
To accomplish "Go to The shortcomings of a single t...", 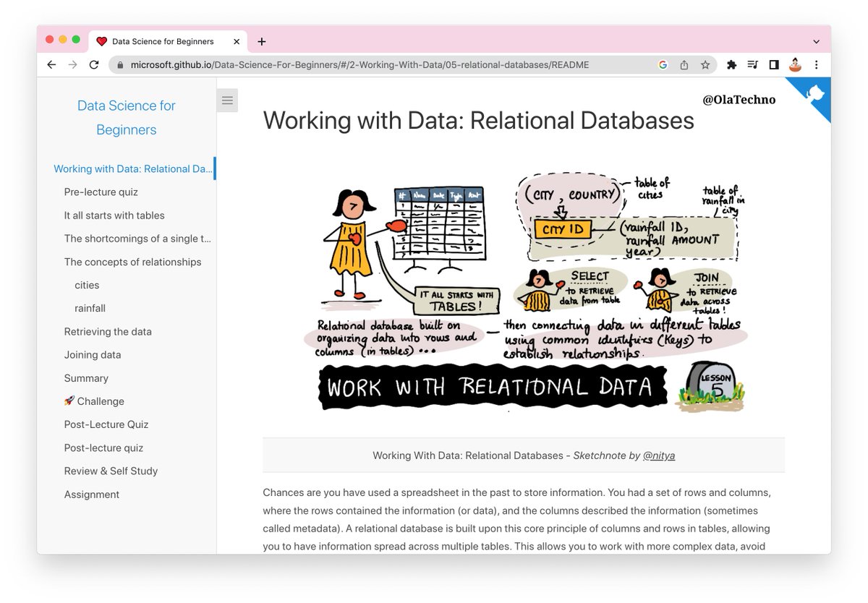I will pos(137,238).
